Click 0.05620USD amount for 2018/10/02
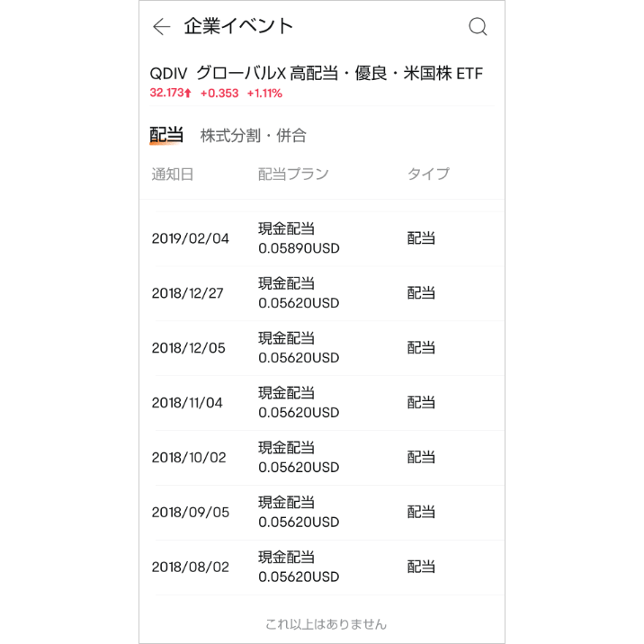 click(x=299, y=468)
